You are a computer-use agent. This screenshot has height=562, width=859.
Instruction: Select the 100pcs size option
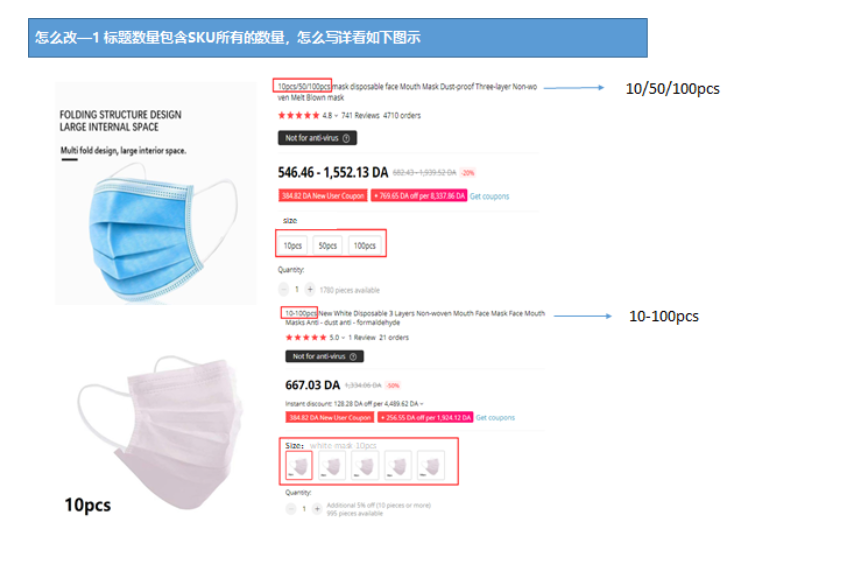click(x=364, y=245)
